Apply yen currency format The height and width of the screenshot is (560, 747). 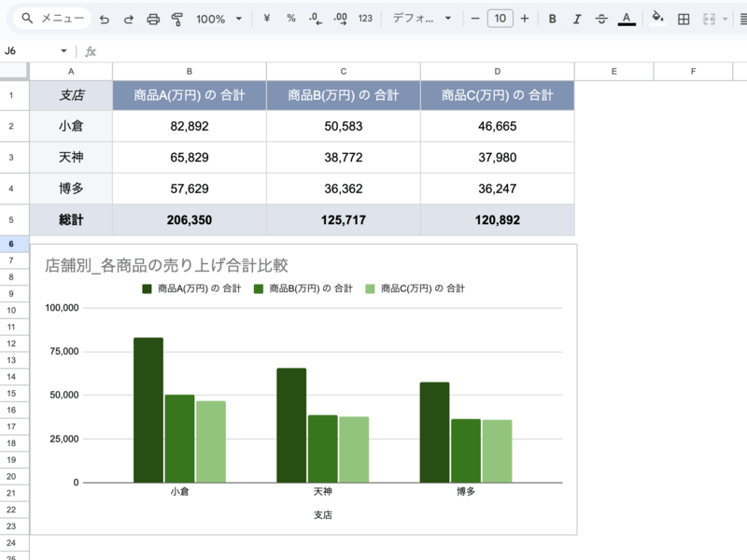pyautogui.click(x=267, y=19)
